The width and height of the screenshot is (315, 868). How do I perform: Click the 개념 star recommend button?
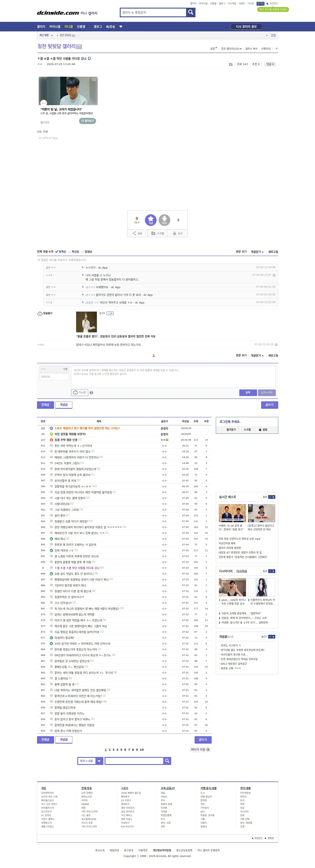tap(151, 220)
